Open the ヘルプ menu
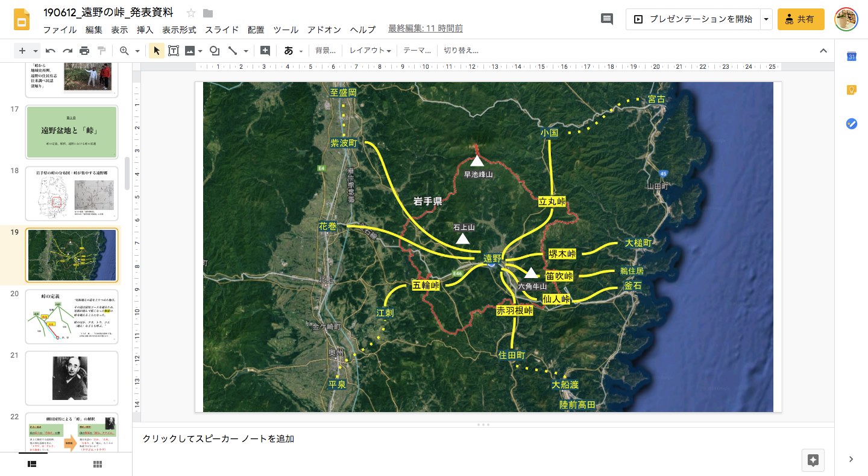Viewport: 868px width, 476px height. [x=363, y=30]
